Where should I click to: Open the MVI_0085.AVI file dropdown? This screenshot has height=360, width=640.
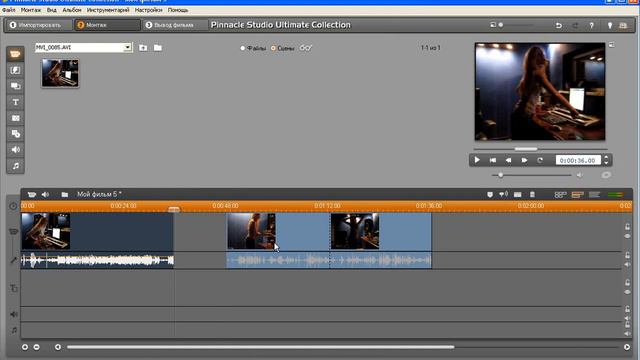click(127, 47)
